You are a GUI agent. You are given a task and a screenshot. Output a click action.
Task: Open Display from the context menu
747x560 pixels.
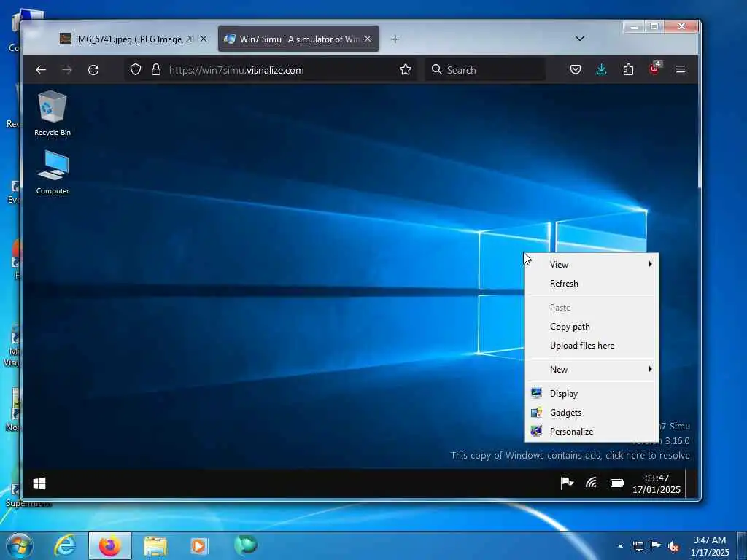point(591,393)
